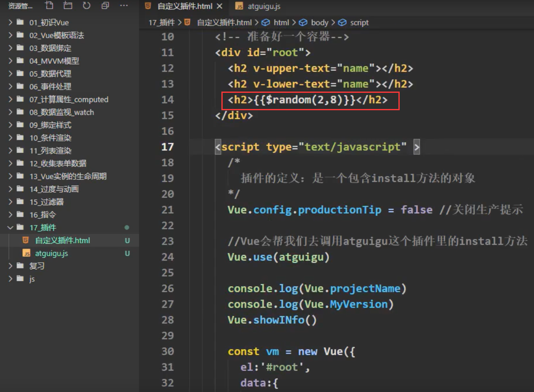Click productionTip on line 21
Image resolution: width=534 pixels, height=392 pixels.
click(340, 210)
